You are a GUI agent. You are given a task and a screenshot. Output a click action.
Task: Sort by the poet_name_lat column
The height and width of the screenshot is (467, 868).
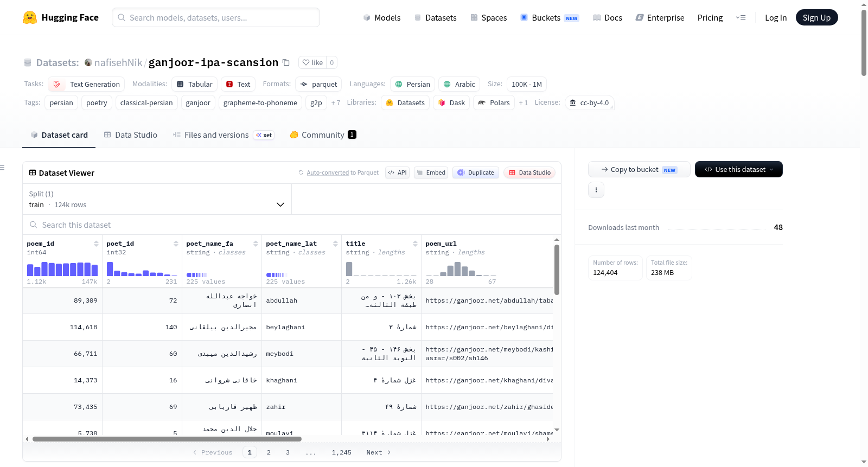tap(335, 244)
